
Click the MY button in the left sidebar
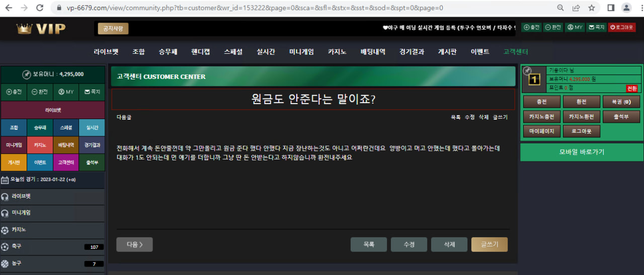[66, 92]
